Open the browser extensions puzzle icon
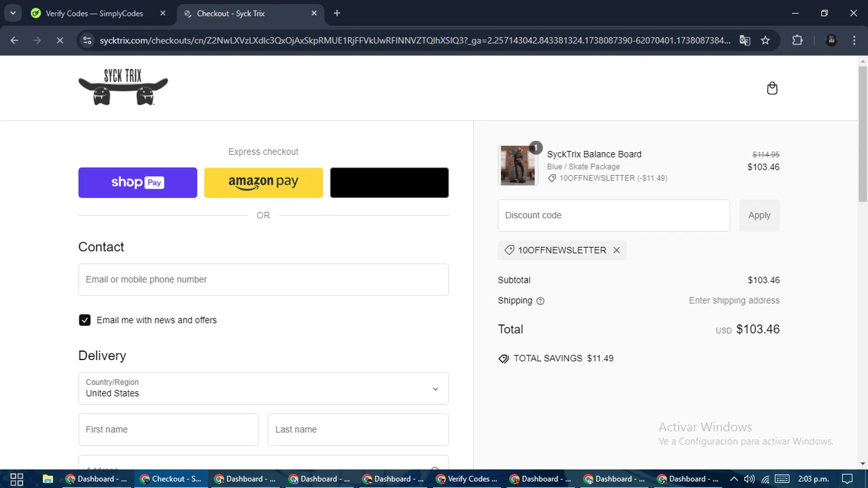Viewport: 868px width, 488px height. pyautogui.click(x=797, y=40)
